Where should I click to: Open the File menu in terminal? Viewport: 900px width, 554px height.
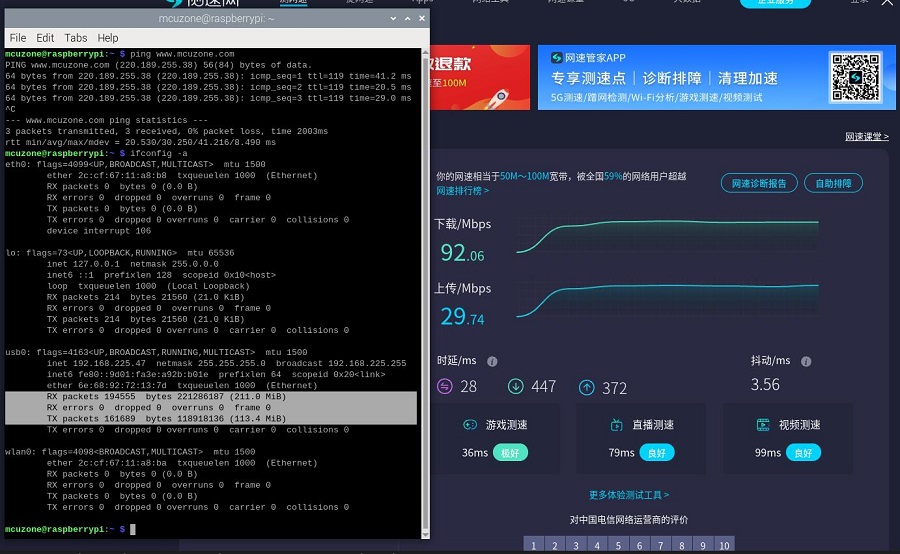18,38
